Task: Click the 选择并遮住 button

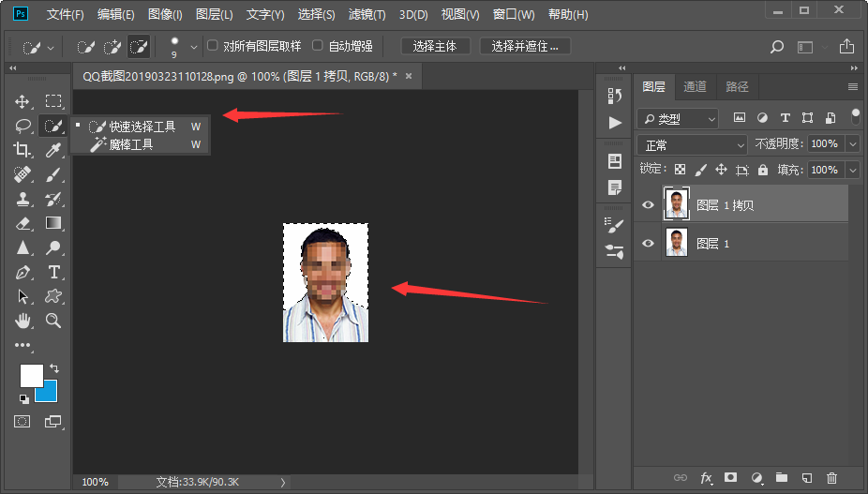Action: (525, 46)
